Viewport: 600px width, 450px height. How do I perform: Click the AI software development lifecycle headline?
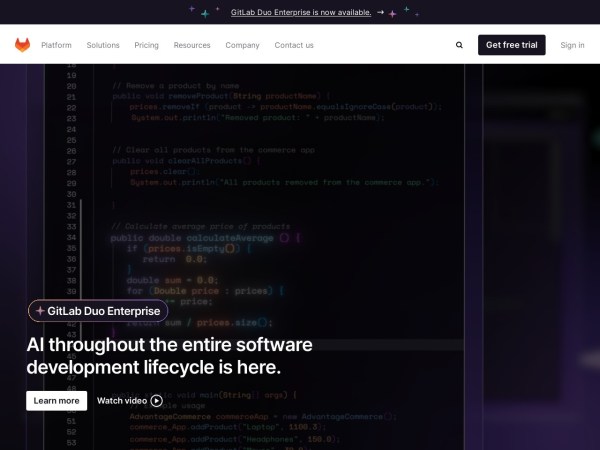pyautogui.click(x=170, y=356)
